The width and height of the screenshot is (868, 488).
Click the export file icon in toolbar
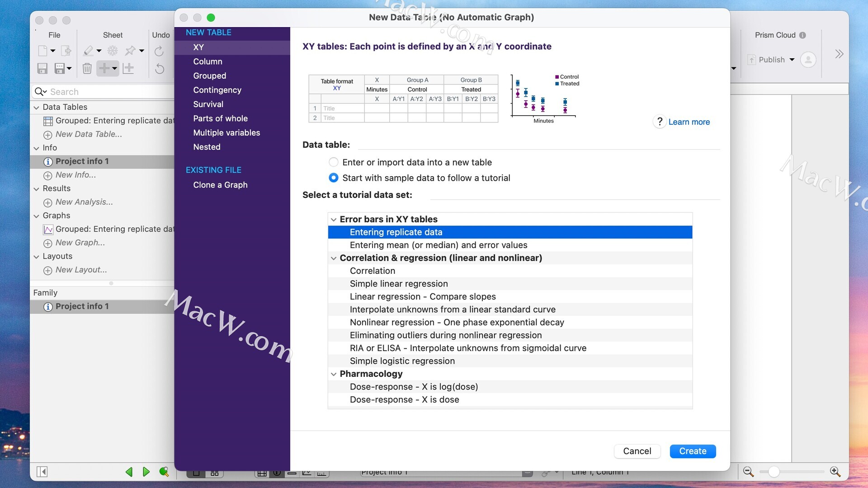(x=66, y=51)
